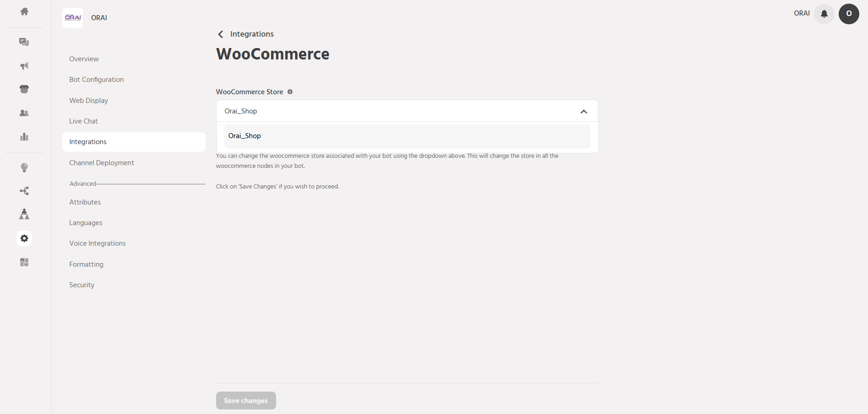
Task: Open the notifications bell
Action: (824, 14)
